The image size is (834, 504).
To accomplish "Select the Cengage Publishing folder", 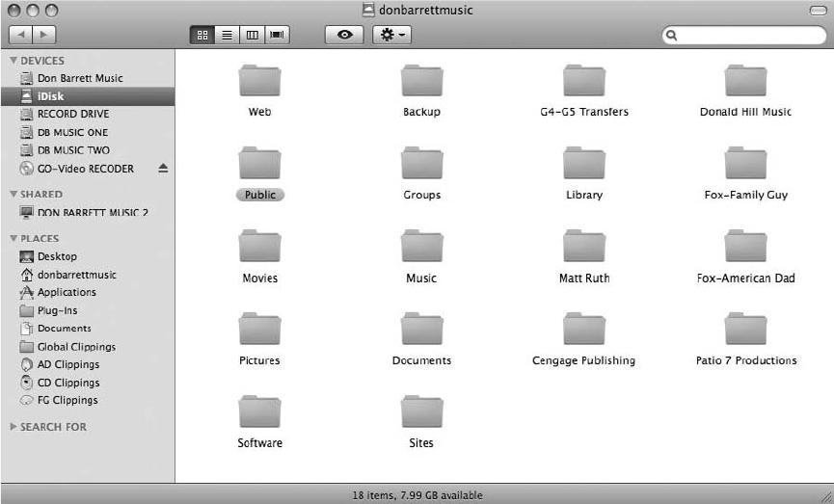I will point(583,330).
